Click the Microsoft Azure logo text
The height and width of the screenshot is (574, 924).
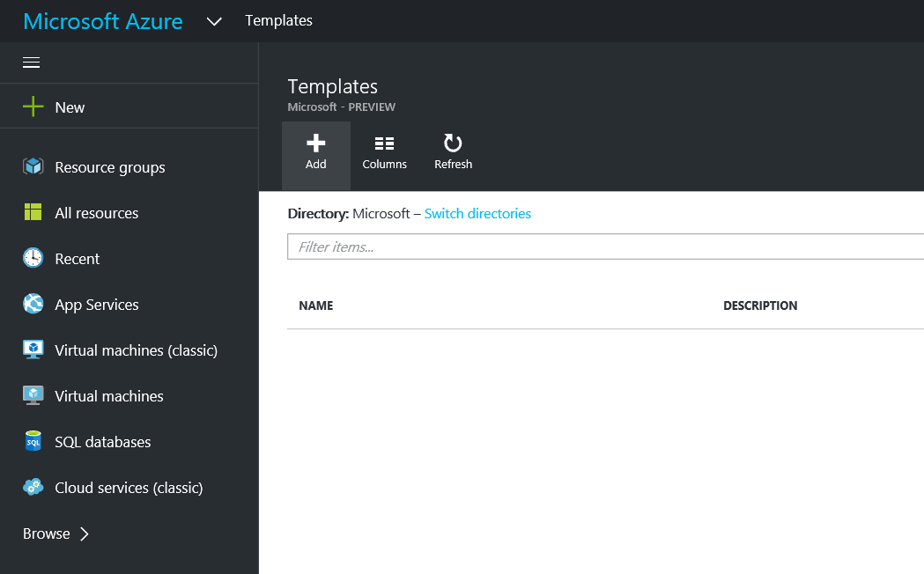[103, 21]
